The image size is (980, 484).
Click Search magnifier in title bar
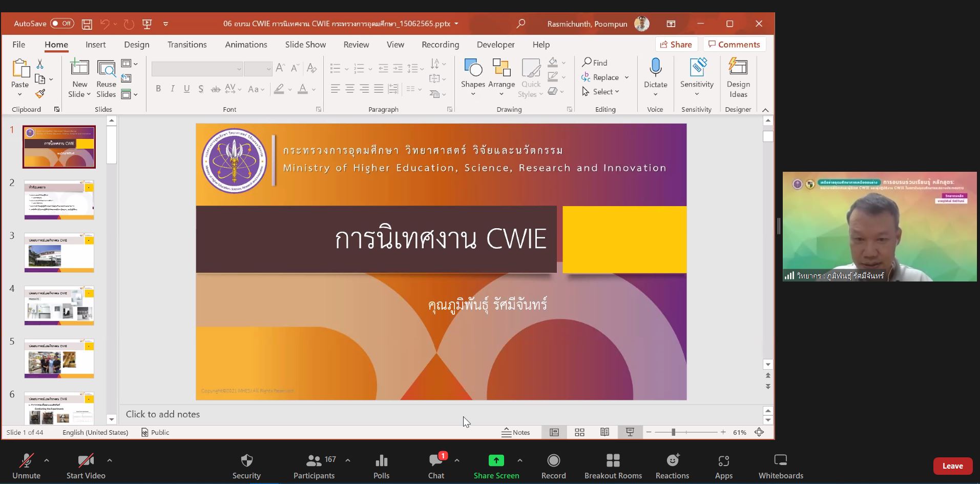(x=520, y=24)
